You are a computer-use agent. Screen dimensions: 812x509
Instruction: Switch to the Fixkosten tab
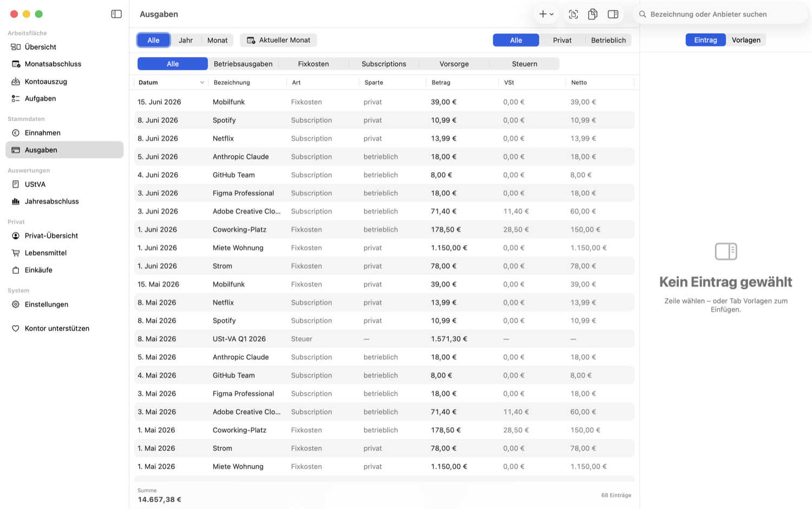(x=313, y=64)
